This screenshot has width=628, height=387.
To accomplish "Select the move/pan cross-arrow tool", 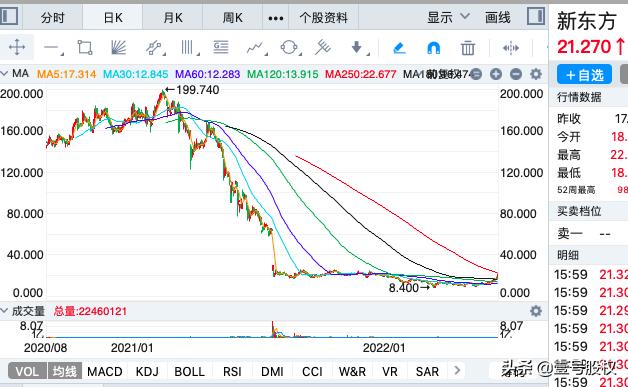I will point(17,48).
